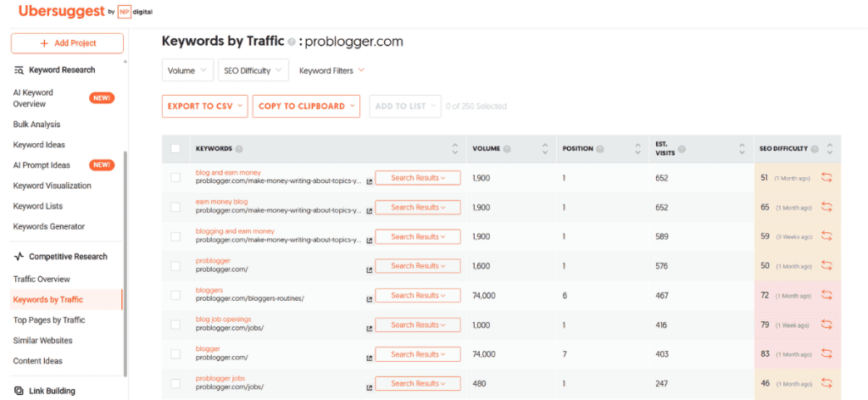Open the 'blog job openings' keyword link

223,319
